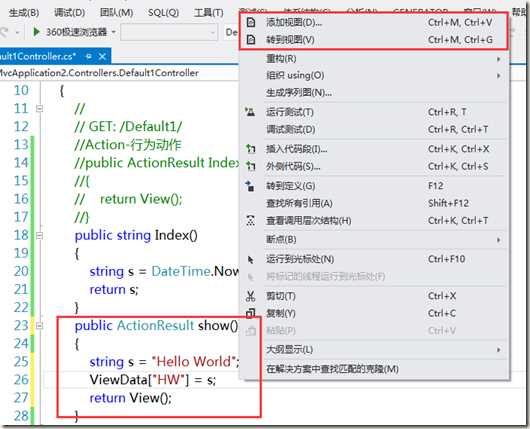Select 生成序列图(N)... menu entry
530x429 pixels.
tap(374, 92)
